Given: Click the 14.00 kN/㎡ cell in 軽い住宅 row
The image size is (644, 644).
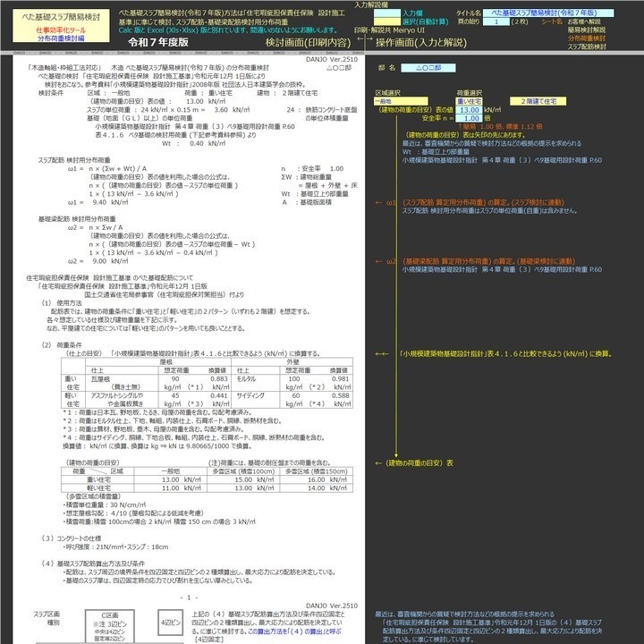Looking at the screenshot, I should (x=317, y=488).
